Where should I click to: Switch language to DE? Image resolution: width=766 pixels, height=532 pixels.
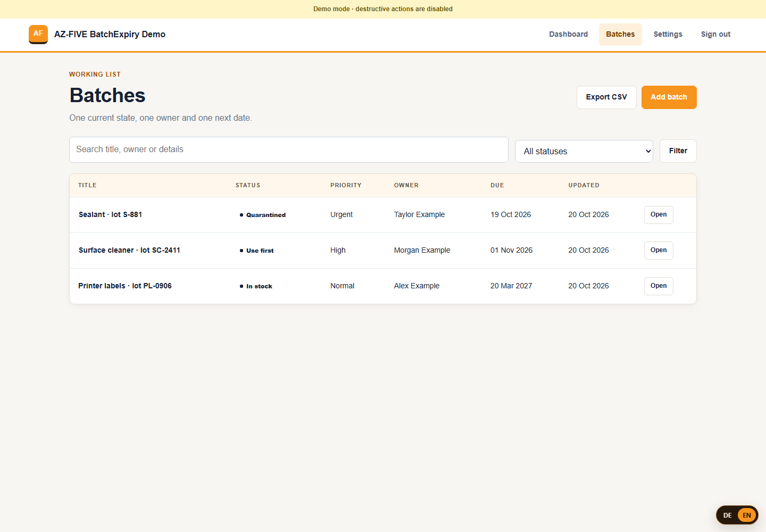727,515
